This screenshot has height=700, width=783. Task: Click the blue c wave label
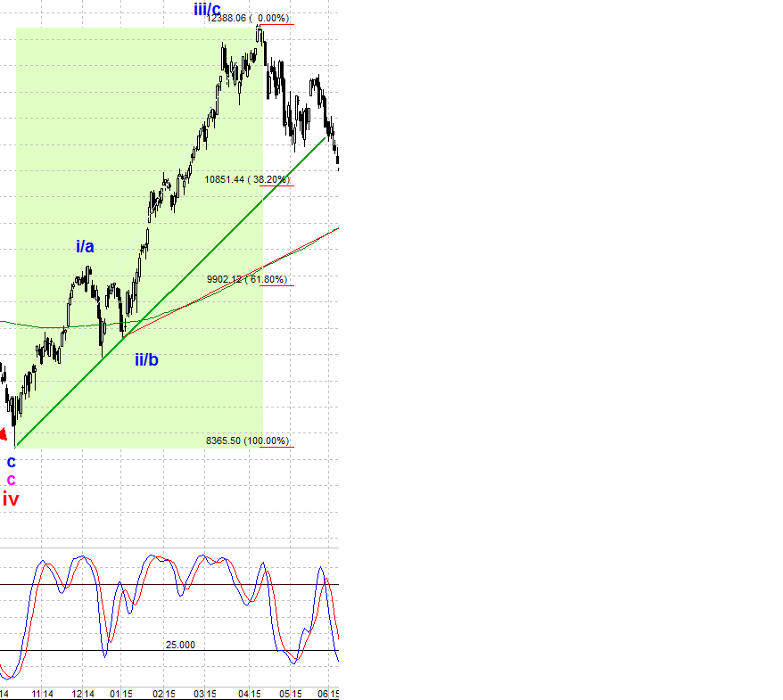click(10, 462)
